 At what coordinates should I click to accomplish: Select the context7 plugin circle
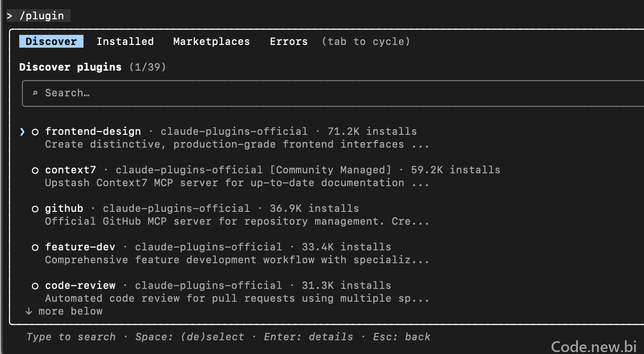[35, 171]
